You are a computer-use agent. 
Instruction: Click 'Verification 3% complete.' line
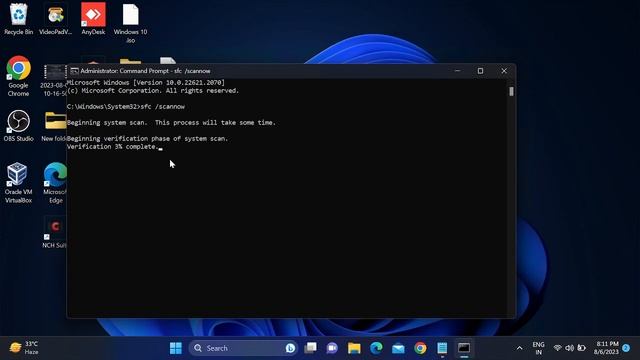112,147
